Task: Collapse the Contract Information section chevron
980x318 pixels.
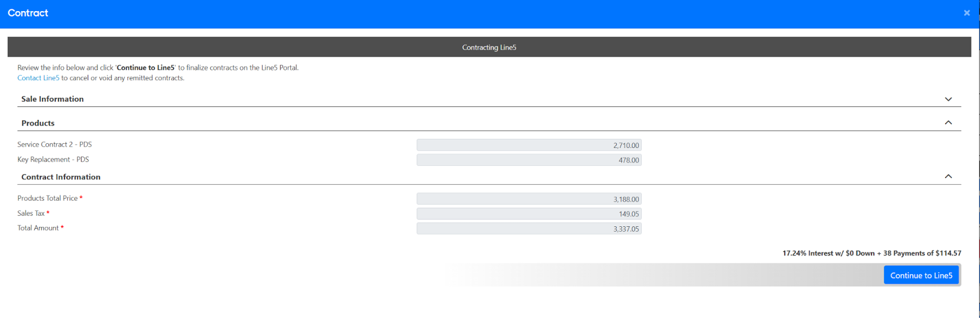Action: (x=948, y=177)
